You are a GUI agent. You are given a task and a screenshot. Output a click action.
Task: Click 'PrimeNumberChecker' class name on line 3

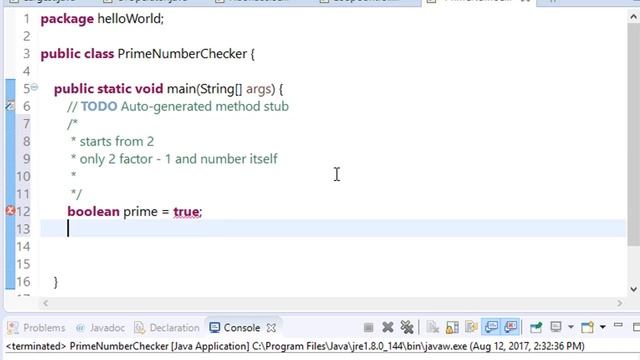tap(182, 54)
